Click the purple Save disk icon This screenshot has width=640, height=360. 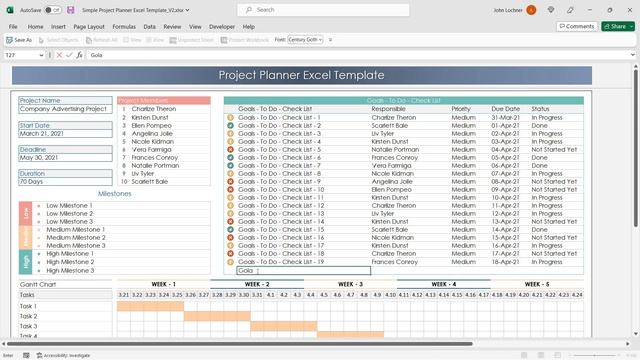coord(71,10)
